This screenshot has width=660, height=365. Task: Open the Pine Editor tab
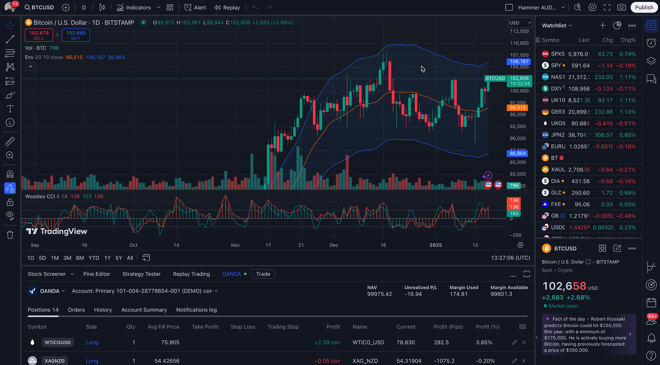pos(96,274)
